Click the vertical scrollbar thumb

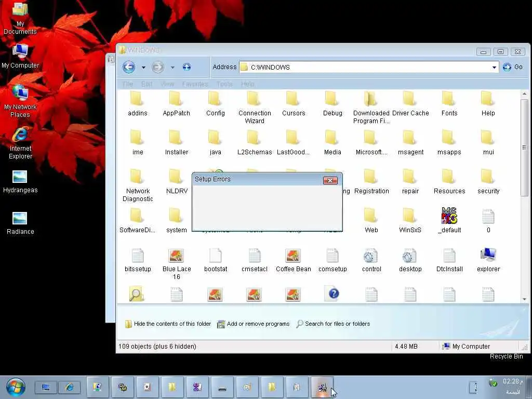524,148
